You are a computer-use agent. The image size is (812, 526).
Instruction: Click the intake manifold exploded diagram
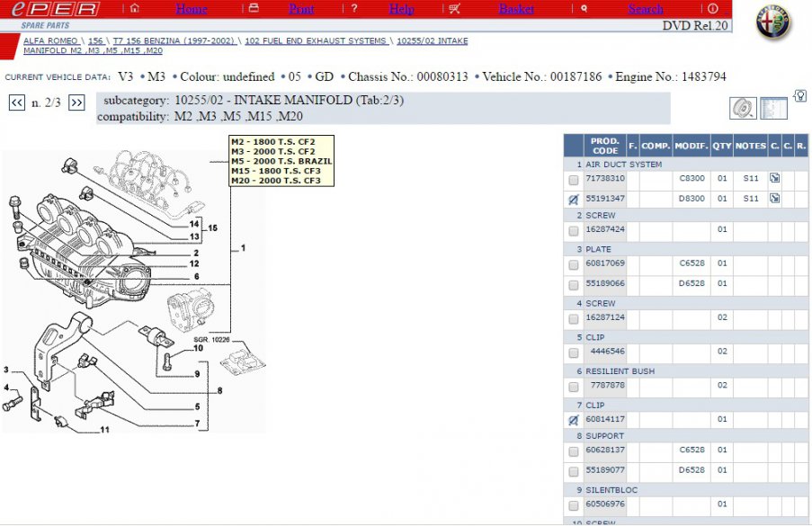click(x=135, y=288)
